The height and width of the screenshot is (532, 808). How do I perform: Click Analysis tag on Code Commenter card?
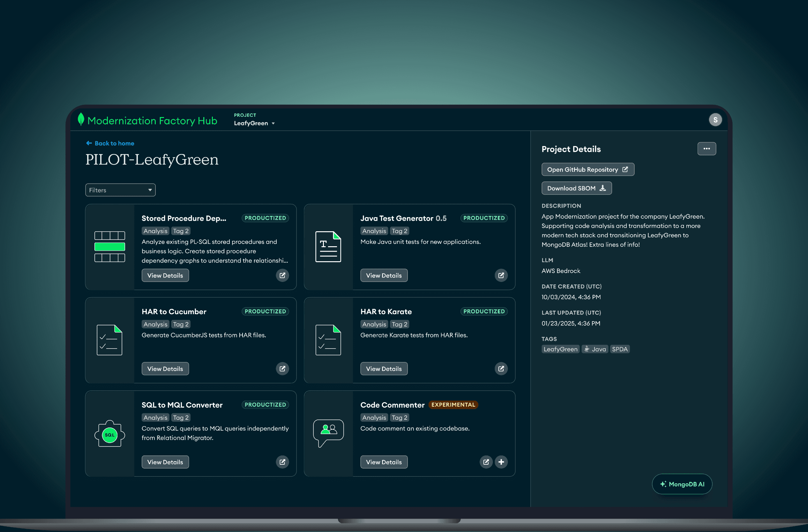pyautogui.click(x=374, y=417)
